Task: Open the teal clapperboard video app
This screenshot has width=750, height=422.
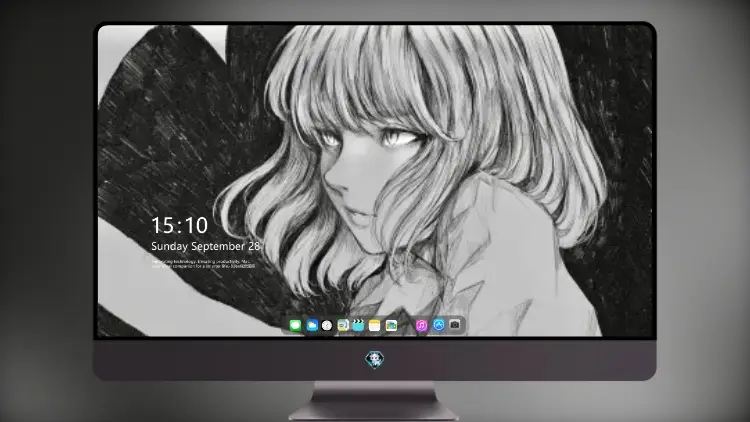Action: (358, 325)
